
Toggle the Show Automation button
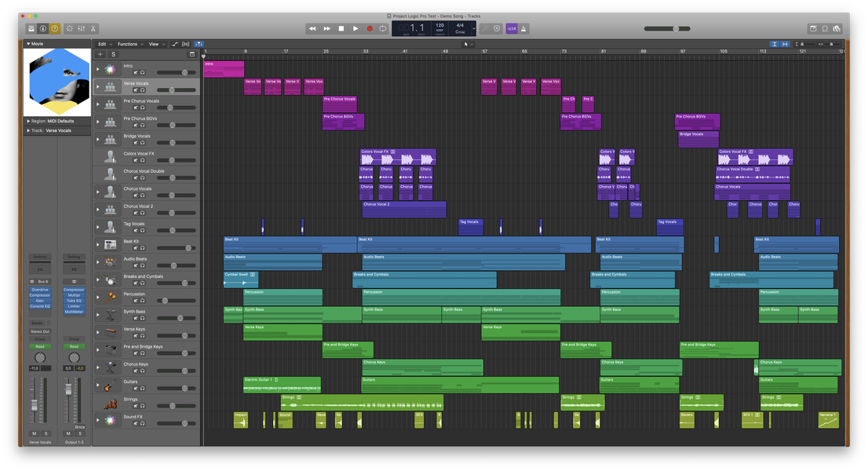175,44
